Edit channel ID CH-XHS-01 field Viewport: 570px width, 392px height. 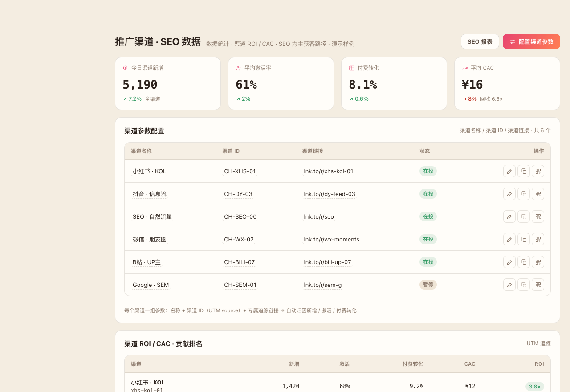point(240,171)
